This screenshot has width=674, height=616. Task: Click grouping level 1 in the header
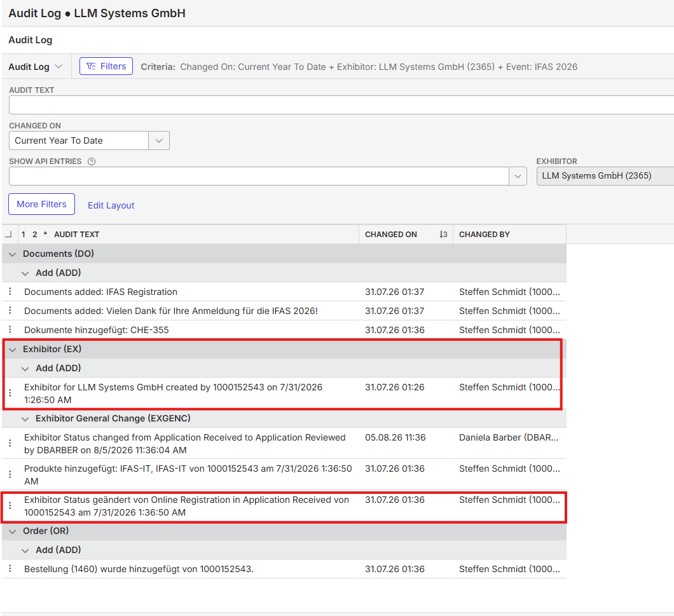coord(24,235)
